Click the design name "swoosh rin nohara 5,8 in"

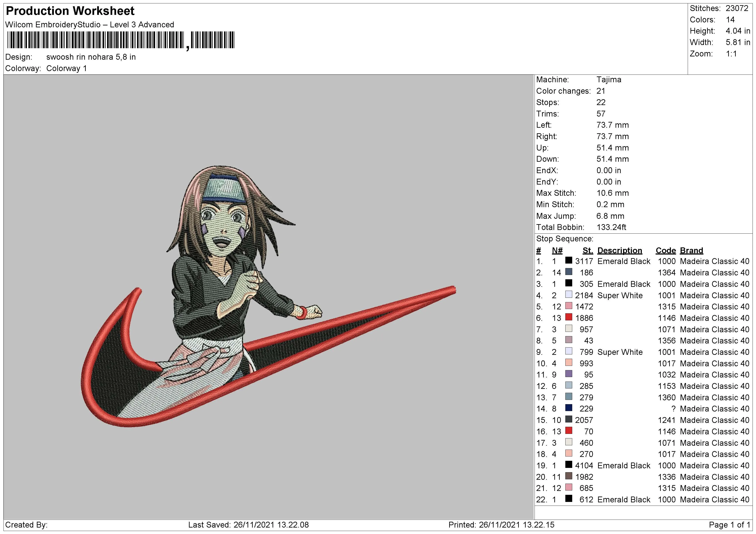[x=91, y=57]
